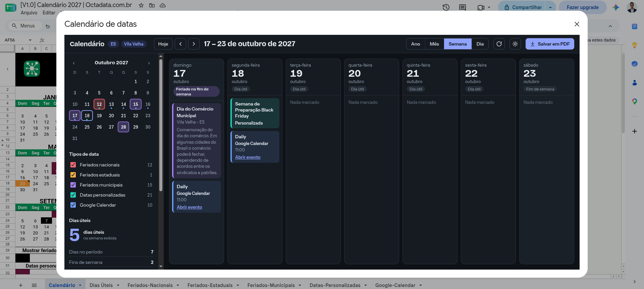Image resolution: width=644 pixels, height=289 pixels.
Task: Click the Google Sheets logo icon
Action: click(x=11, y=8)
